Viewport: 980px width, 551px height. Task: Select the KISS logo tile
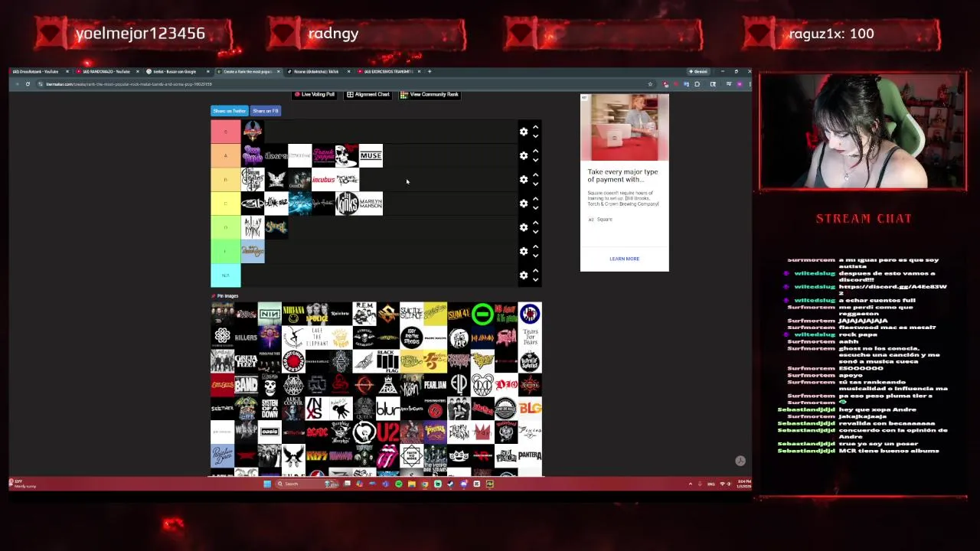[317, 455]
